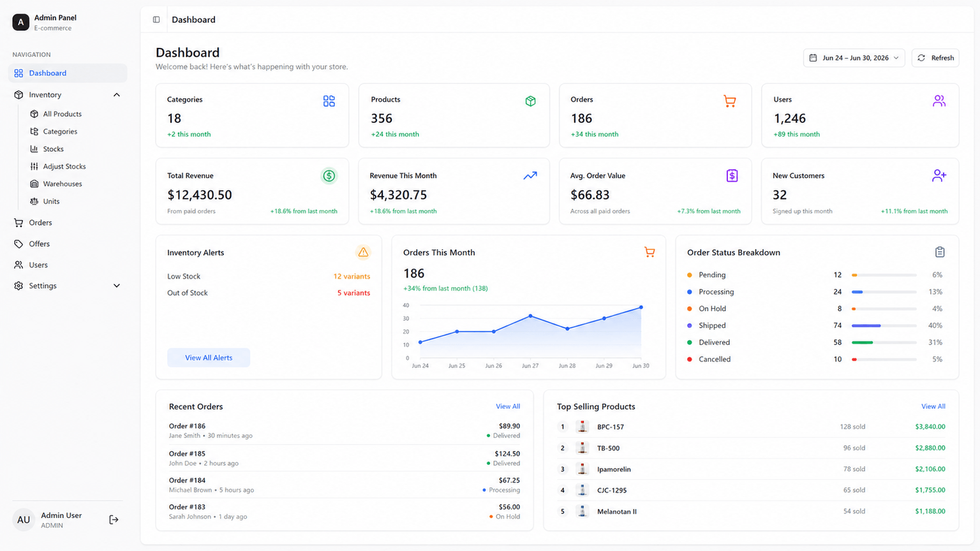The width and height of the screenshot is (980, 551).
Task: Collapse the Inventory section chevron
Action: [x=117, y=95]
